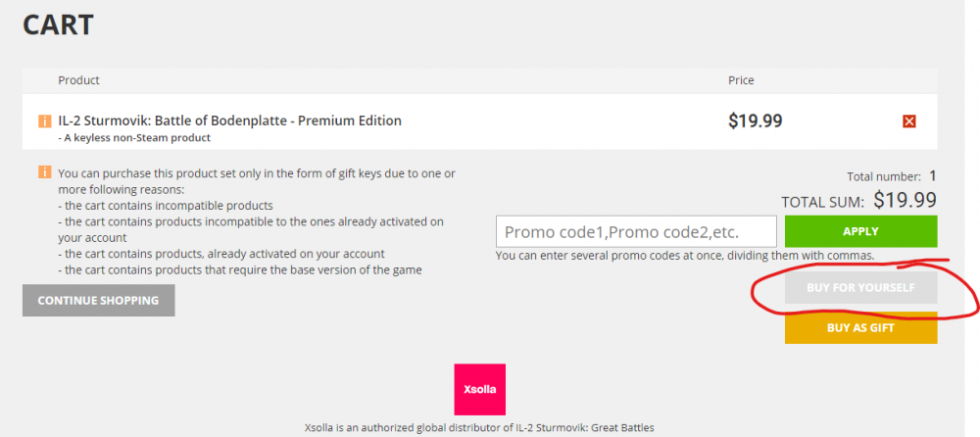This screenshot has width=980, height=437.
Task: Click the info icon beside gift keys notice
Action: click(x=44, y=172)
